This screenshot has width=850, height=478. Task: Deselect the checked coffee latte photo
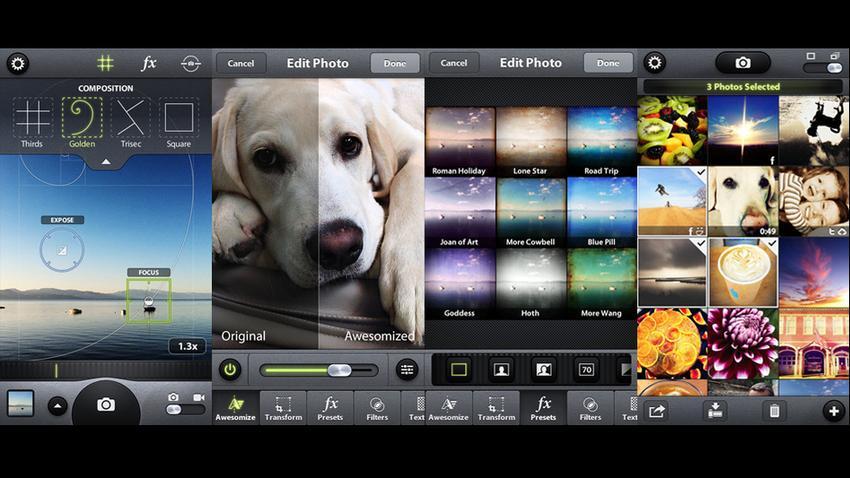(x=742, y=271)
